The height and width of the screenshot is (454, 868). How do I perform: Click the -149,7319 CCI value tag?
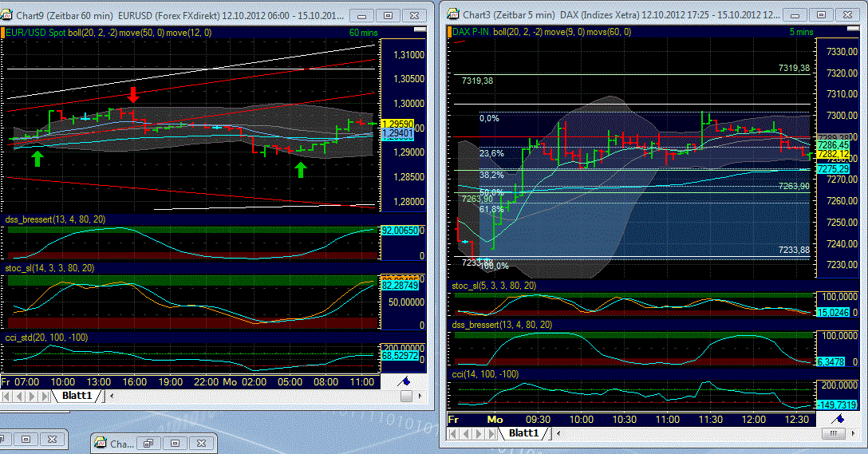[837, 405]
